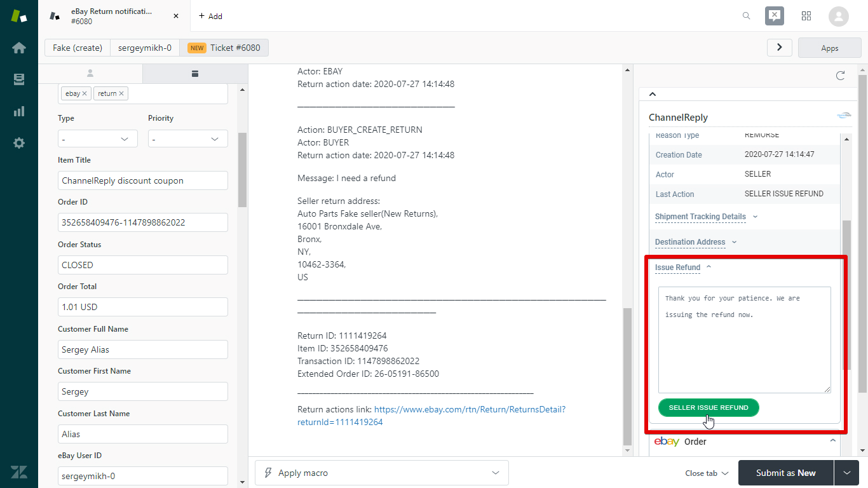Click the Apps button
The height and width of the screenshot is (488, 868).
(830, 48)
